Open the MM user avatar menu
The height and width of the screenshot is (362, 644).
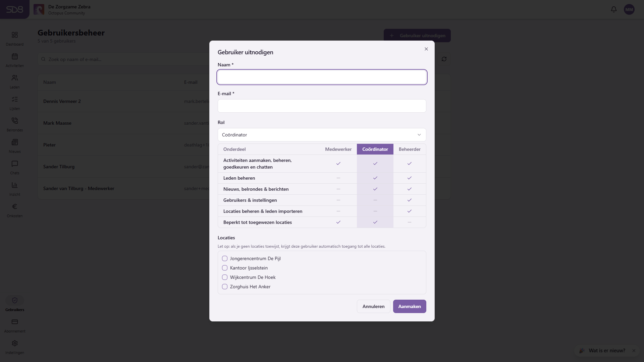pyautogui.click(x=629, y=9)
